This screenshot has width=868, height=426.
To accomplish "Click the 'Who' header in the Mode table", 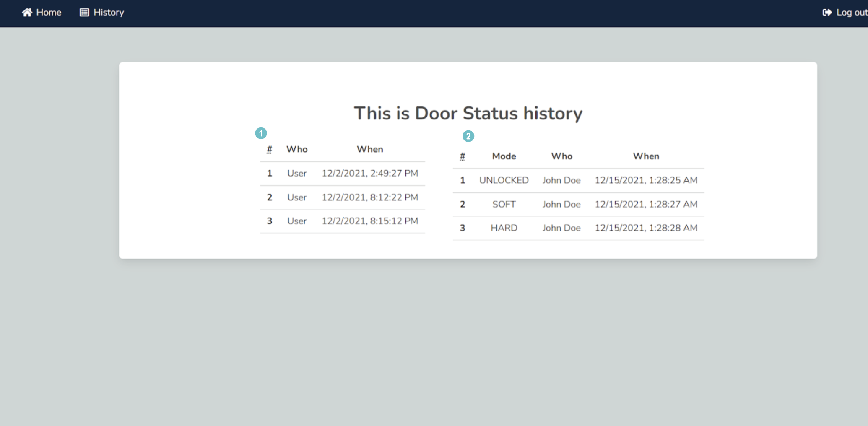I will point(561,156).
